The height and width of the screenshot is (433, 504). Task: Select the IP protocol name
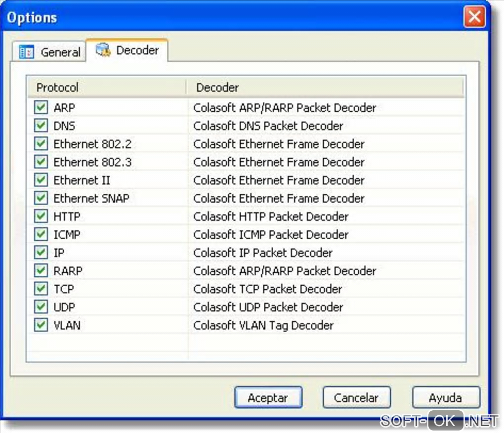(x=59, y=253)
